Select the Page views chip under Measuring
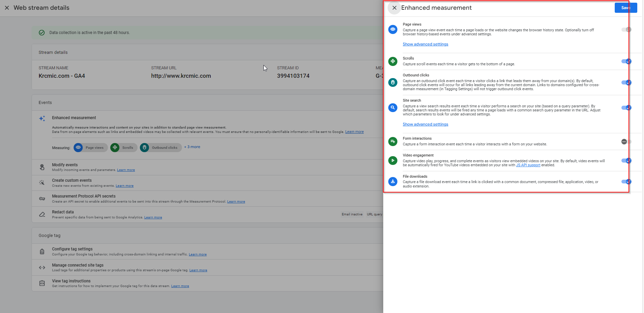 [x=91, y=148]
